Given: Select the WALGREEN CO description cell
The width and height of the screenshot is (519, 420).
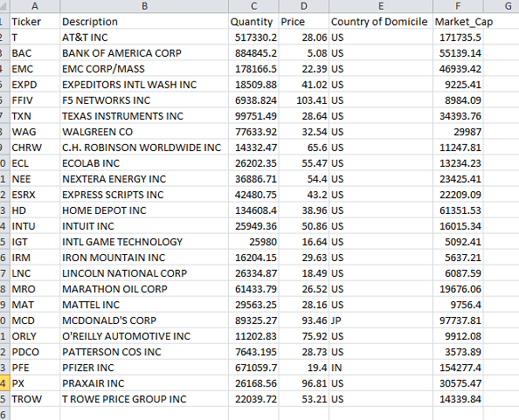Looking at the screenshot, I should pyautogui.click(x=144, y=132).
